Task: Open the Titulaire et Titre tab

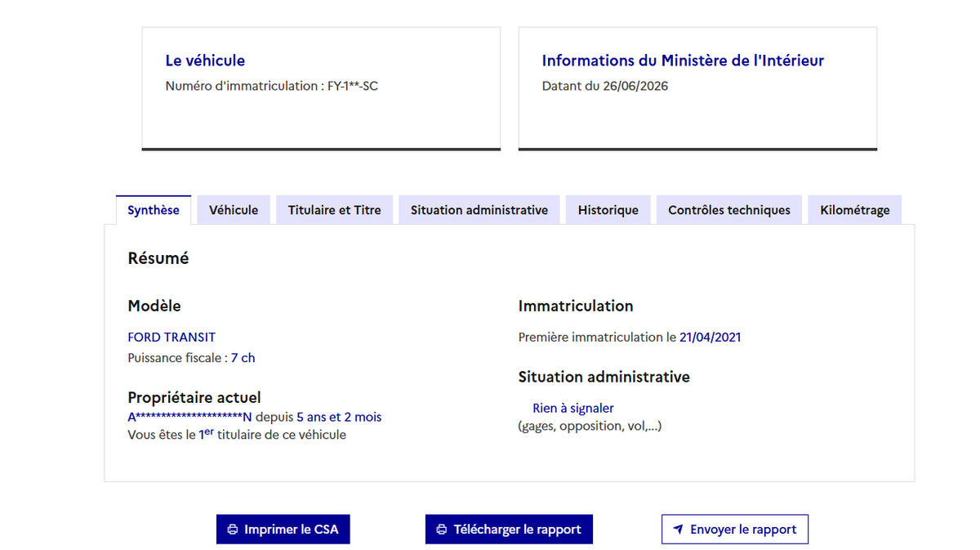Action: tap(335, 210)
